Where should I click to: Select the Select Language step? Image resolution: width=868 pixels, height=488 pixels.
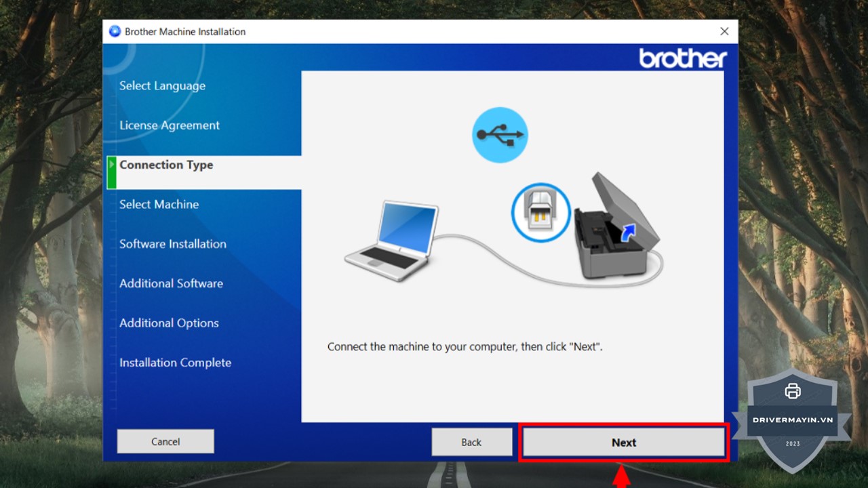[x=162, y=86]
